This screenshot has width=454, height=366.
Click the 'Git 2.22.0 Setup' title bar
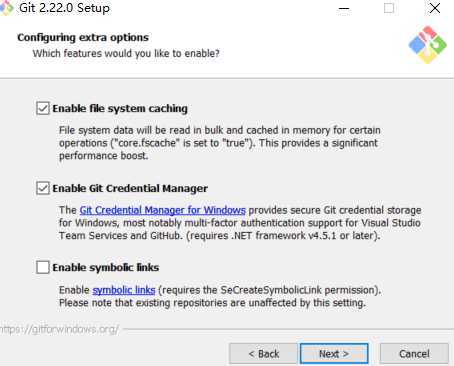[x=64, y=8]
